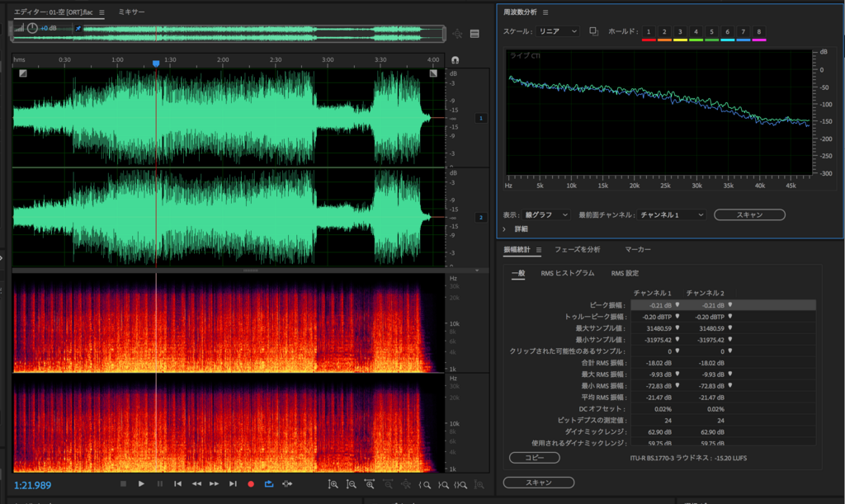Viewport: 845px width, 504px height.
Task: Click the 1:21.989 timecode display
Action: point(32,485)
